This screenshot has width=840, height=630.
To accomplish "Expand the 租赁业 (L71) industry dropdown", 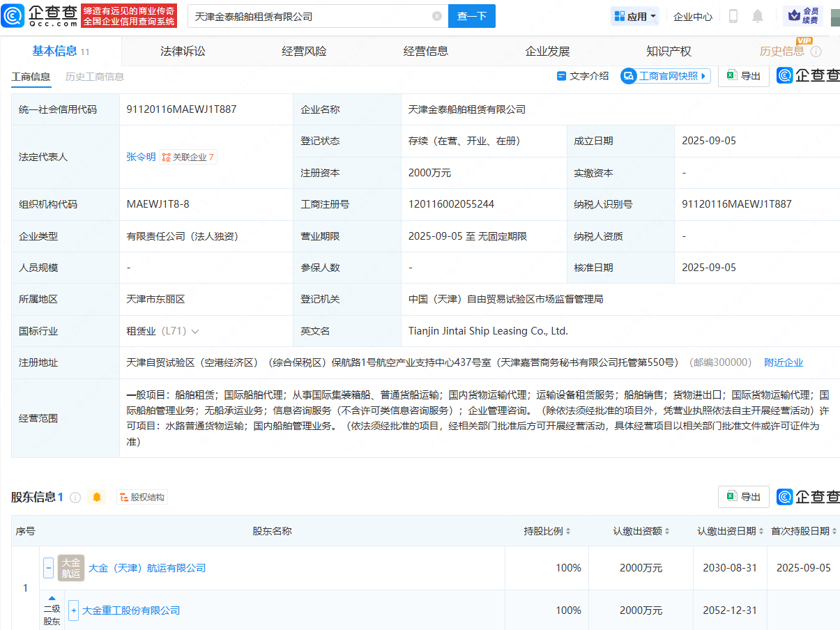I will click(195, 332).
